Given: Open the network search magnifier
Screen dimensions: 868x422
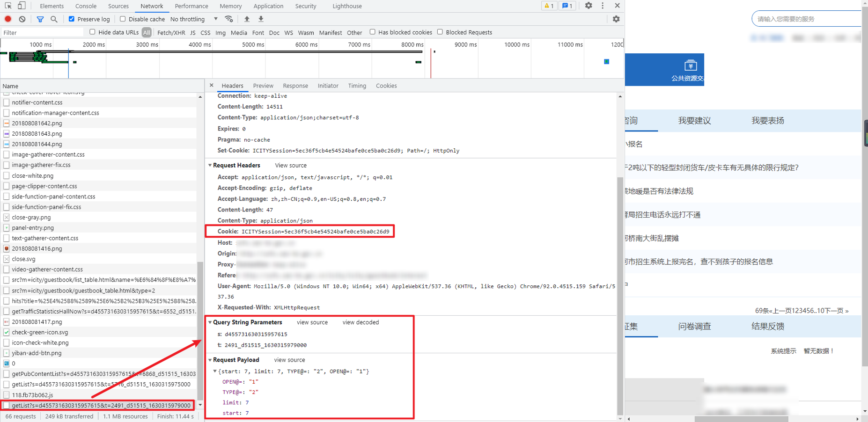Looking at the screenshot, I should [54, 19].
